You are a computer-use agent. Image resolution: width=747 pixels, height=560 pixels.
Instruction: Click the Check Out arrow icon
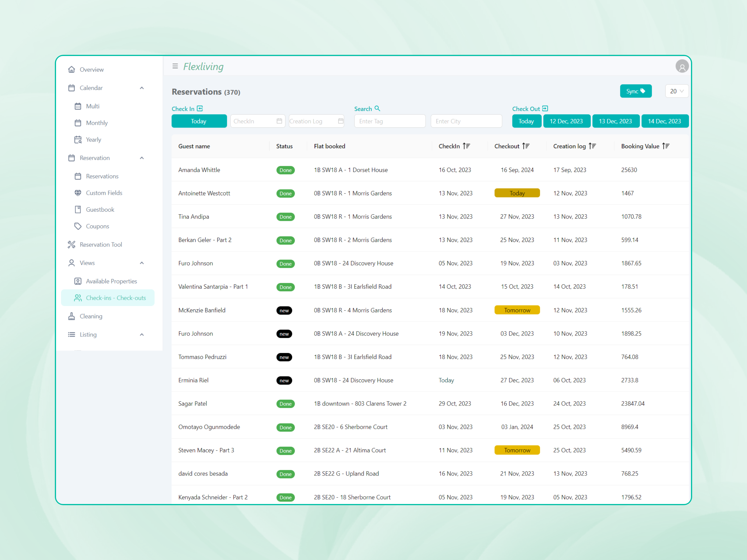pos(545,109)
